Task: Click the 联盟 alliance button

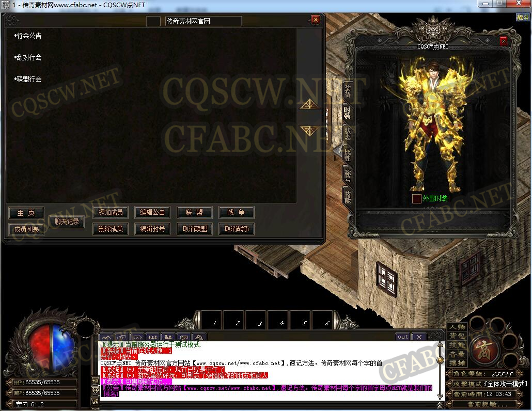Action: click(x=195, y=212)
